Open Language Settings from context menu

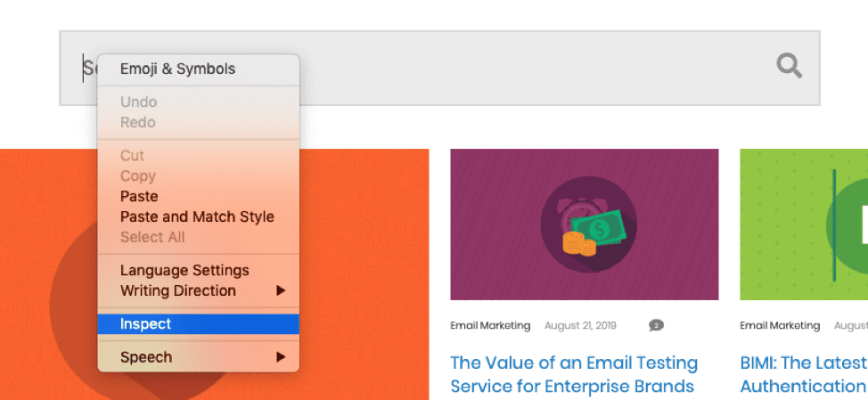[184, 271]
